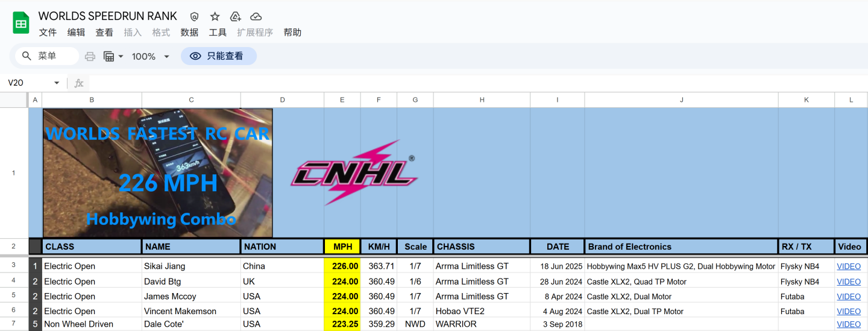Open the greyed 格式 menu
The image size is (868, 331).
[x=161, y=33]
